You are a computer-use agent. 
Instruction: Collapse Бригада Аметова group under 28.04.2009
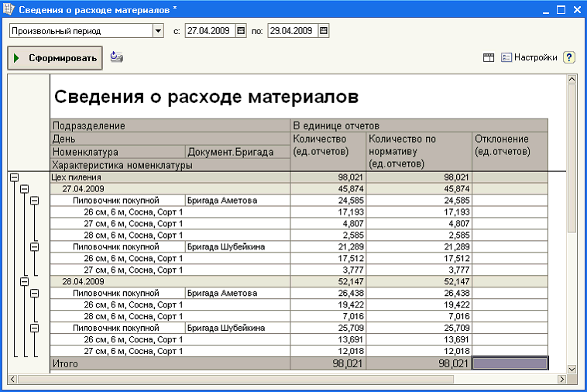pyautogui.click(x=34, y=293)
